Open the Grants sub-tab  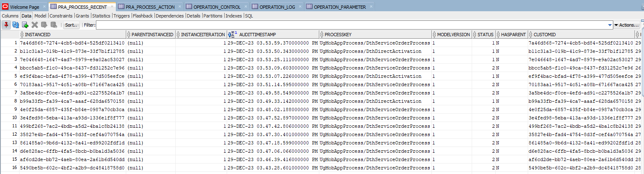[x=83, y=16]
